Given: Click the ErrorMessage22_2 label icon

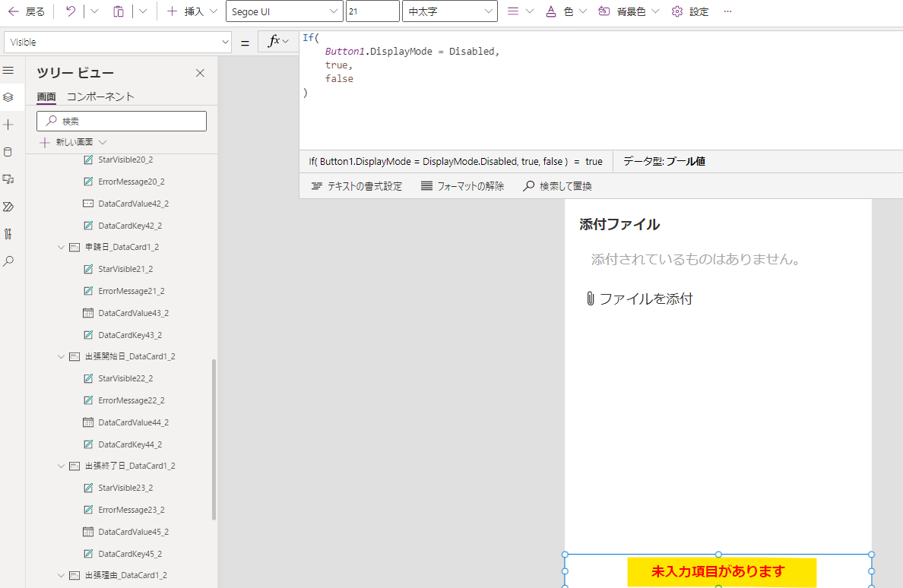Looking at the screenshot, I should (x=88, y=400).
